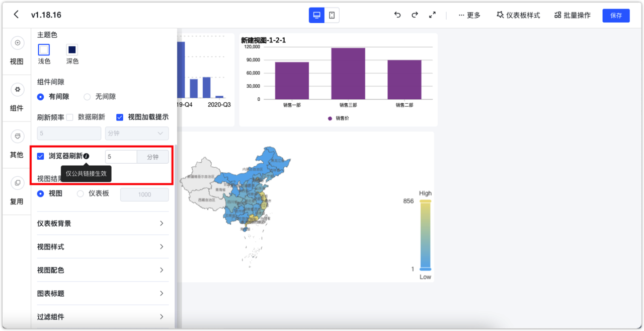Image resolution: width=644 pixels, height=331 pixels.
Task: Click the v1.18.16 dashboard title
Action: tap(46, 15)
